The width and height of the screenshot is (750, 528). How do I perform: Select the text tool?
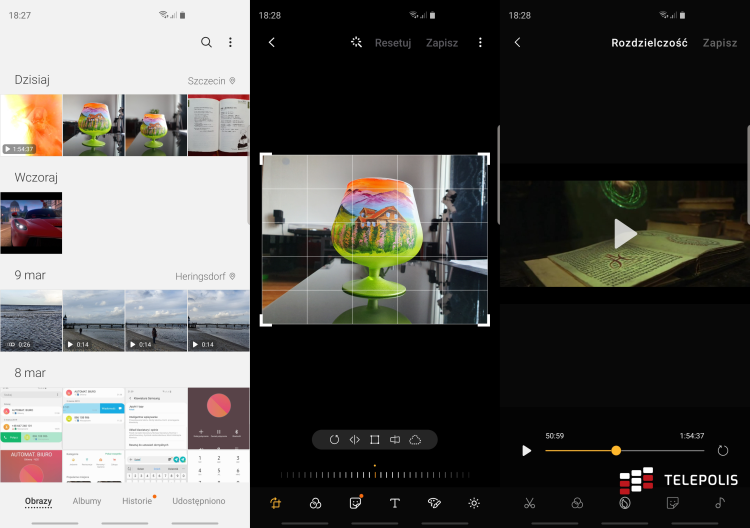pyautogui.click(x=394, y=503)
